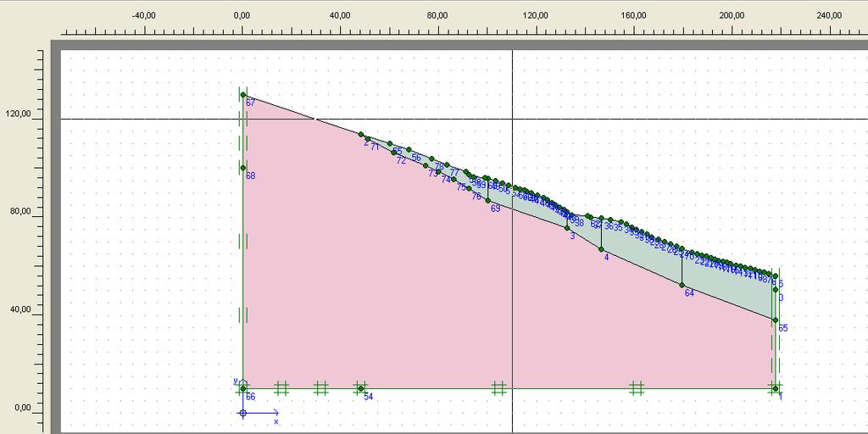This screenshot has height=434, width=868.
Task: Click the origin marker of the x-y axes
Action: 243,413
